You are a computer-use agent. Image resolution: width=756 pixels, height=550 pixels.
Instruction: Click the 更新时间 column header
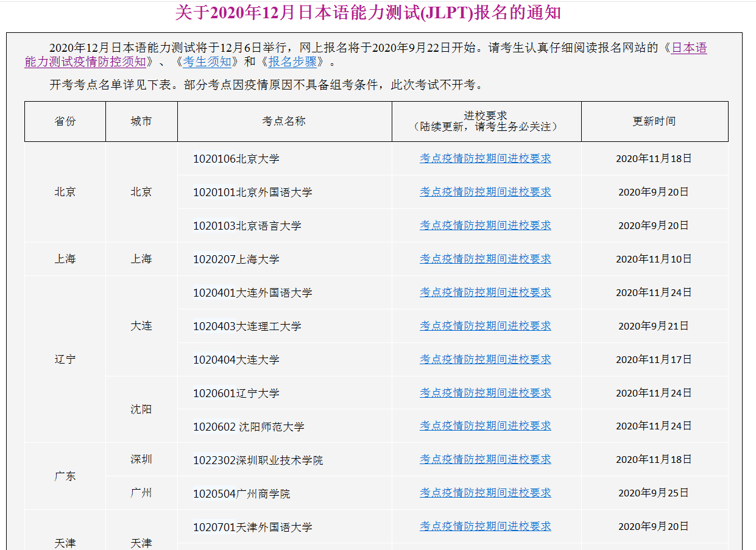(x=654, y=121)
